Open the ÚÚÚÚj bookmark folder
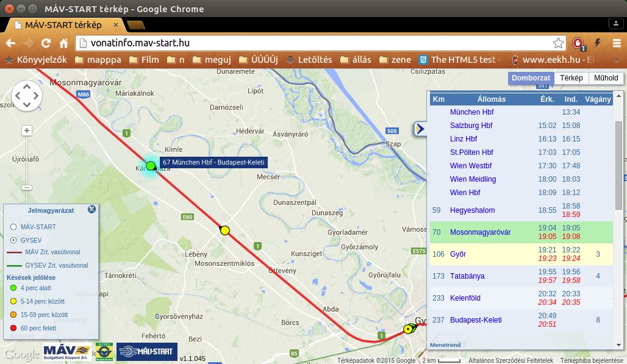This screenshot has width=627, height=364. (x=259, y=60)
